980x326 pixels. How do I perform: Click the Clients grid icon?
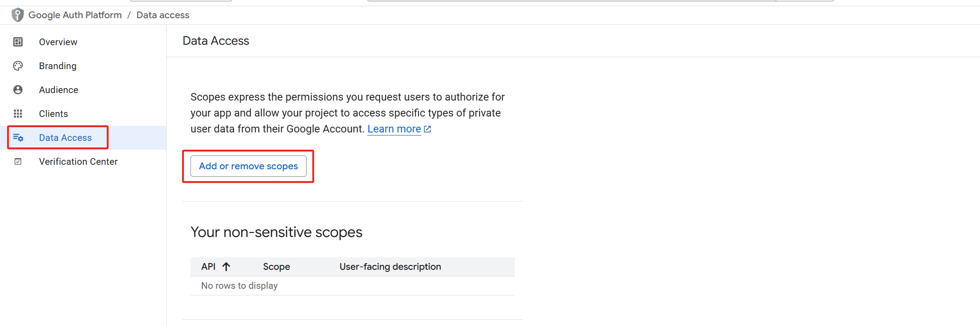18,114
